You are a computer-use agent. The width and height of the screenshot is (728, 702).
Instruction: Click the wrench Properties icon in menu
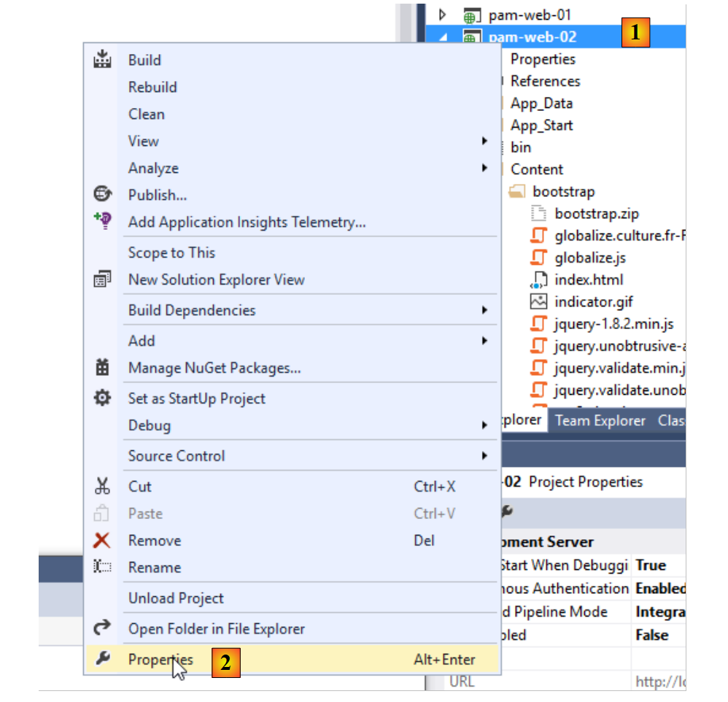103,660
